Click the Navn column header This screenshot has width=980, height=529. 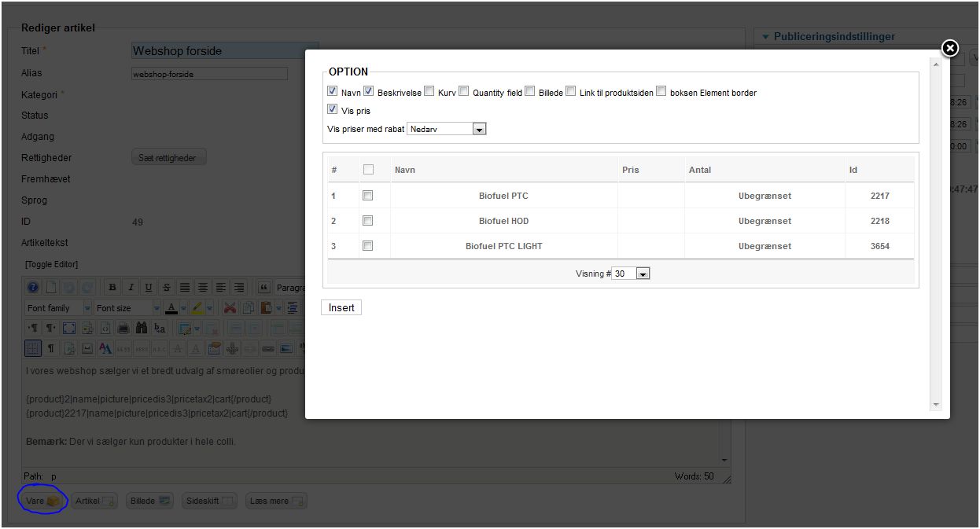click(405, 170)
